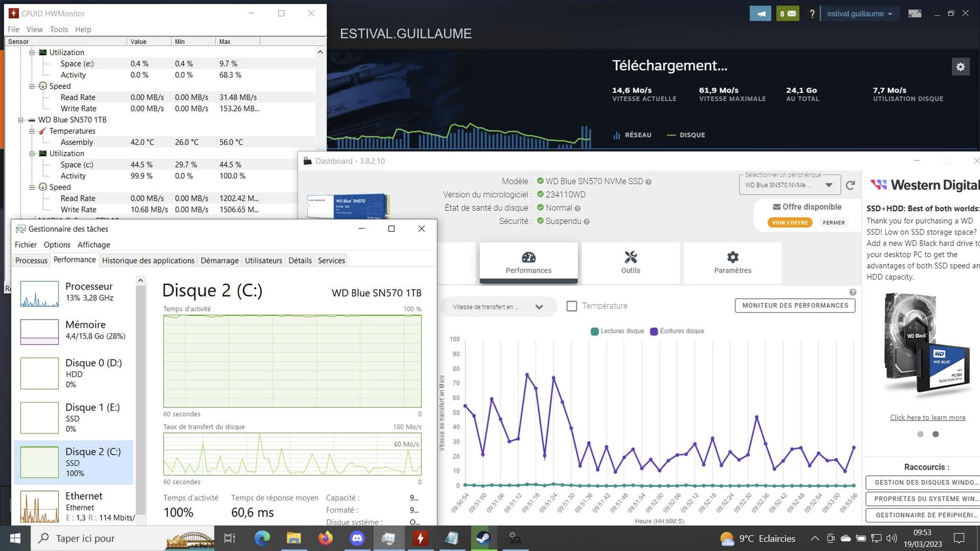Select Performances tab in WD Dashboard
This screenshot has height=551, width=980.
pos(529,262)
